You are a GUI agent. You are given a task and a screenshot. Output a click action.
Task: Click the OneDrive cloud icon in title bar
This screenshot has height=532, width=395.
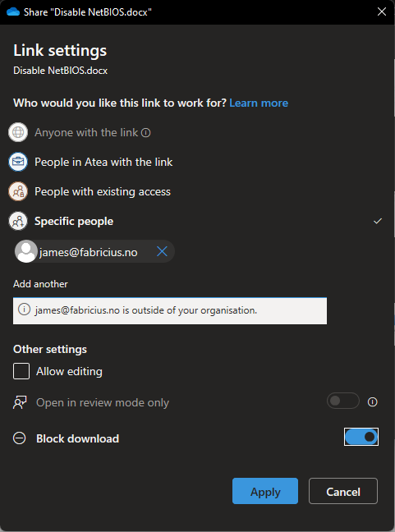point(13,11)
